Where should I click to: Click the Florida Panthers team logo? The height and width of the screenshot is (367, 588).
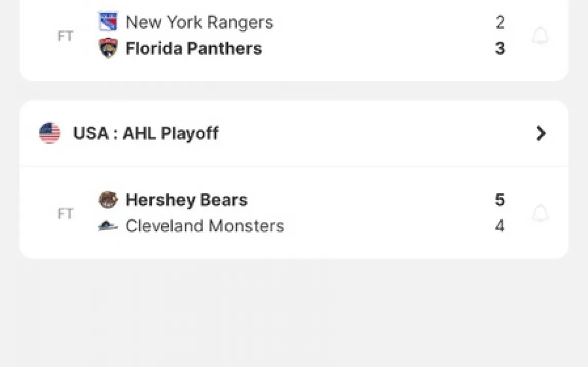(x=108, y=48)
